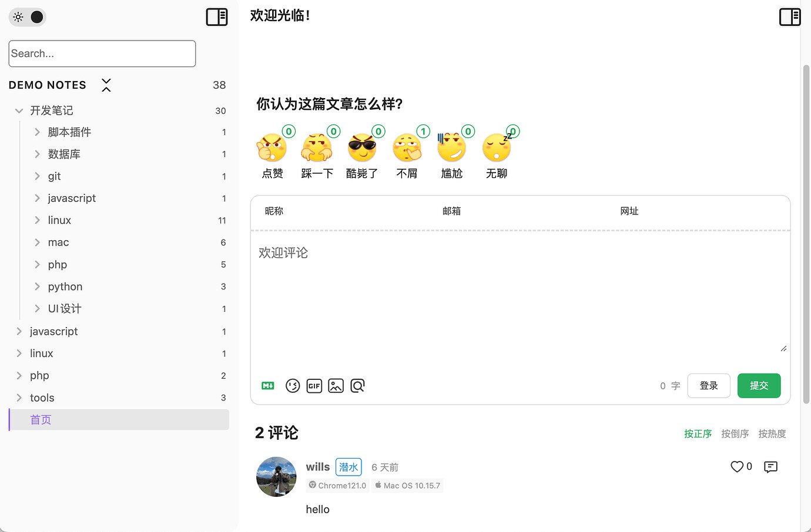811x532 pixels.
Task: Click the 提交 submit button
Action: tap(759, 386)
